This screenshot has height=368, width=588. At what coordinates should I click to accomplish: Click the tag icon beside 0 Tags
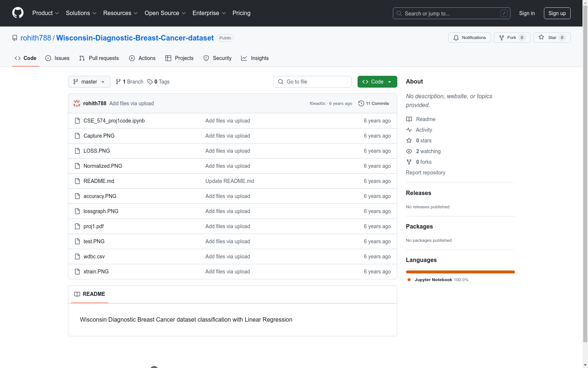click(150, 82)
